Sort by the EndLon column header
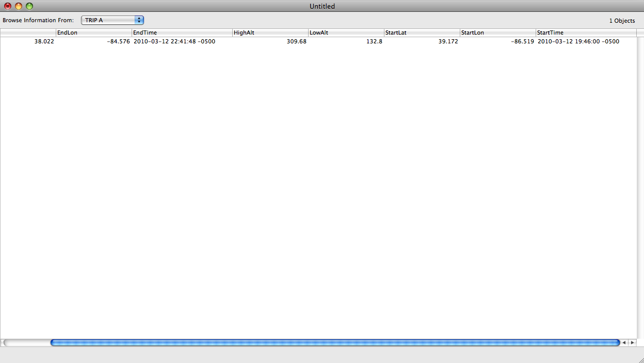The image size is (644, 363). tap(93, 33)
